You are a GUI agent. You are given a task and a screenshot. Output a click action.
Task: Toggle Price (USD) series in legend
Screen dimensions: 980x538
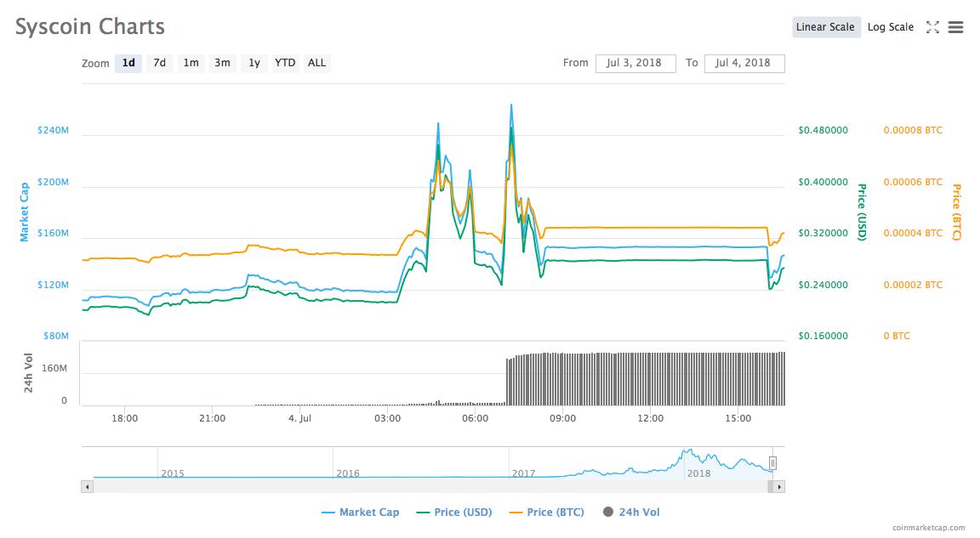coord(453,513)
